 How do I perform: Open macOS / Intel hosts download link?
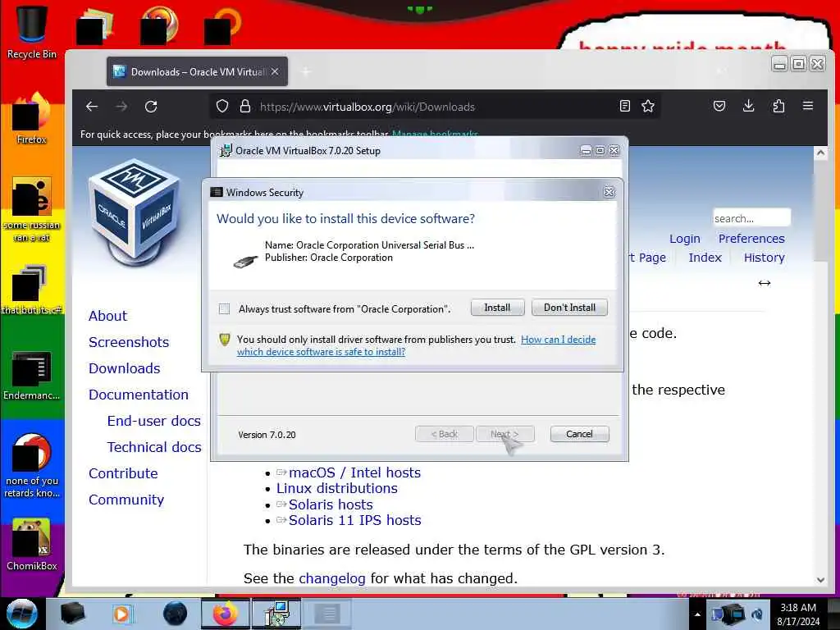tap(354, 472)
